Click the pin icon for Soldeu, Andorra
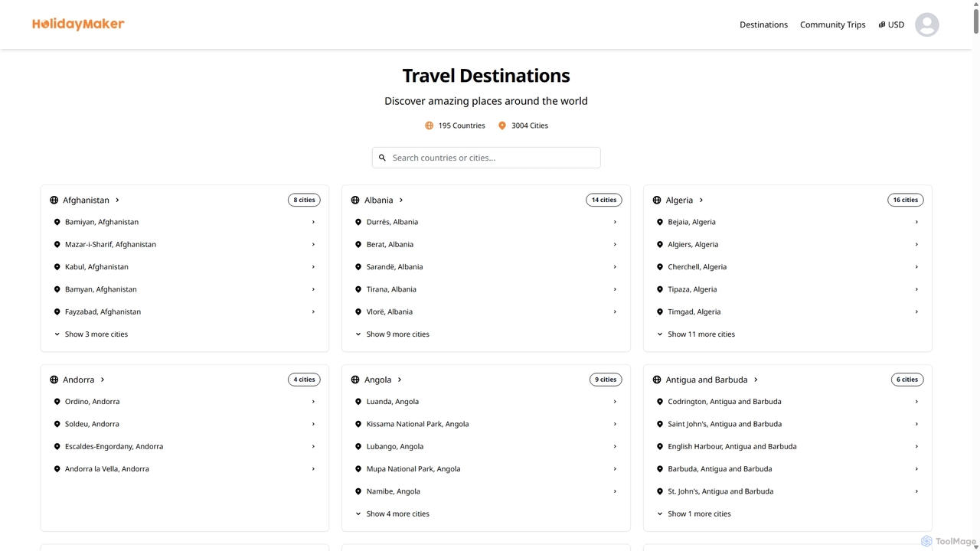 (57, 424)
